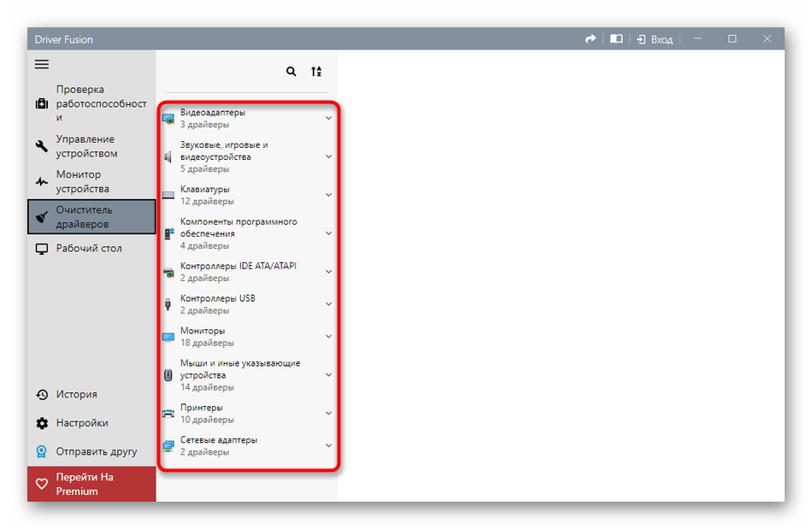
Task: Click the monitor icon beside Рабочий стол
Action: click(x=41, y=249)
